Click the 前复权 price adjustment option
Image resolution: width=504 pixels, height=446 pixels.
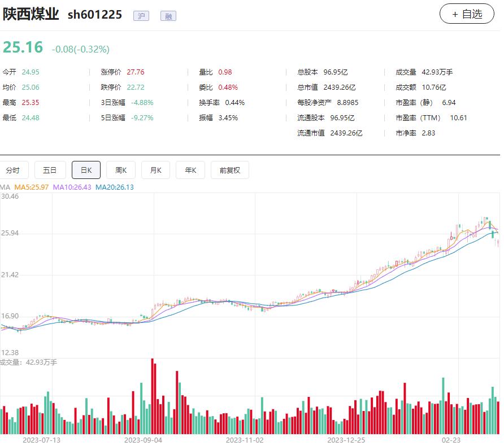click(230, 170)
